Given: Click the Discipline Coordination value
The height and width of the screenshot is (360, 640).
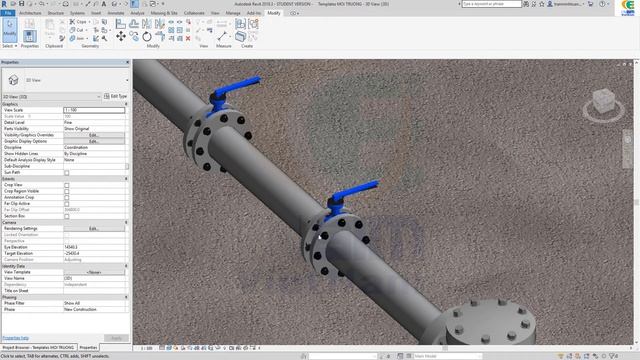Looking at the screenshot, I should [x=94, y=147].
